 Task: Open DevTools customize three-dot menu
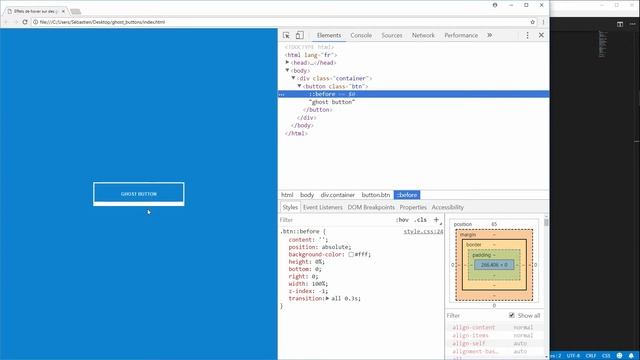pos(527,36)
